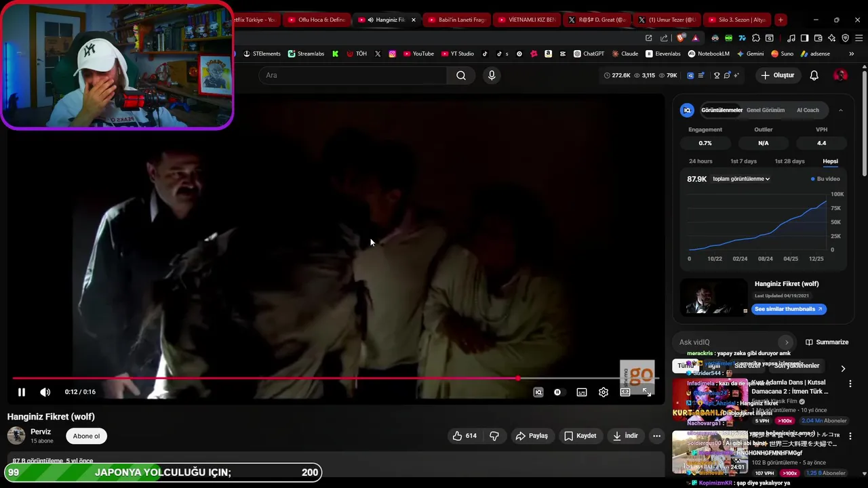Open the Kick bookmark icon

pyautogui.click(x=335, y=54)
